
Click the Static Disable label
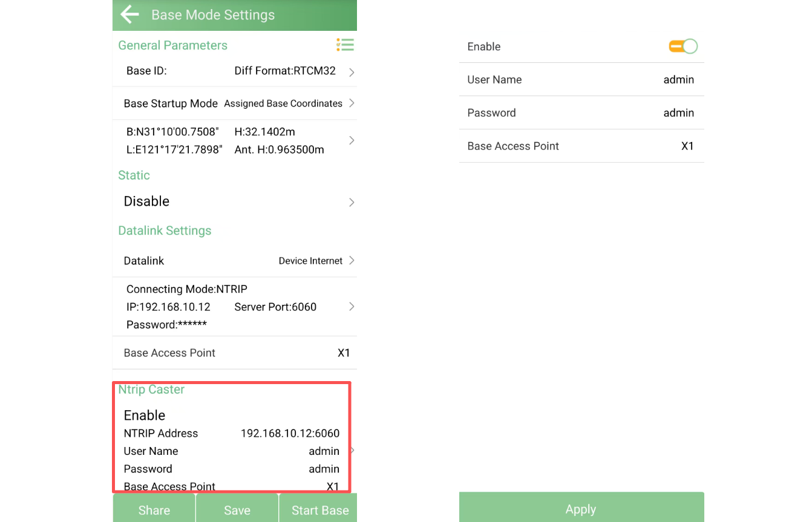coord(146,201)
